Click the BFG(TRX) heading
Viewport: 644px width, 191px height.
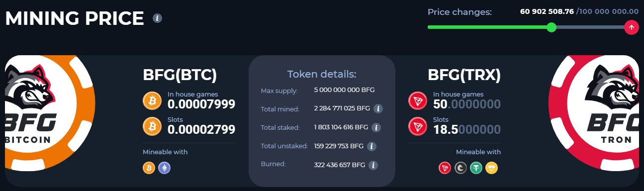click(x=464, y=75)
